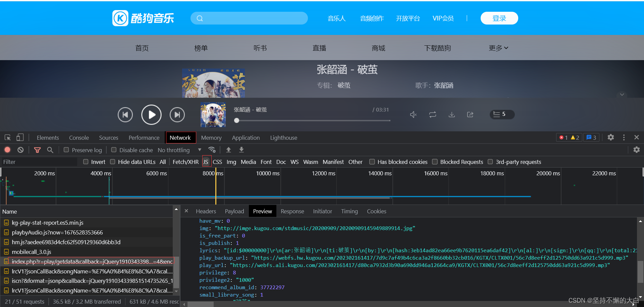The image size is (644, 307).
Task: Clear the network log
Action: click(20, 150)
